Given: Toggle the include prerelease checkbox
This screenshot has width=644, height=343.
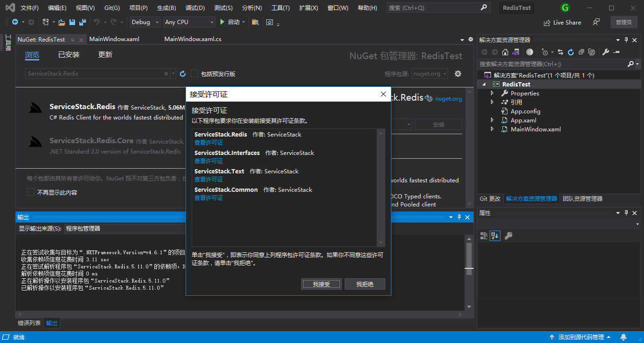Looking at the screenshot, I should (195, 74).
